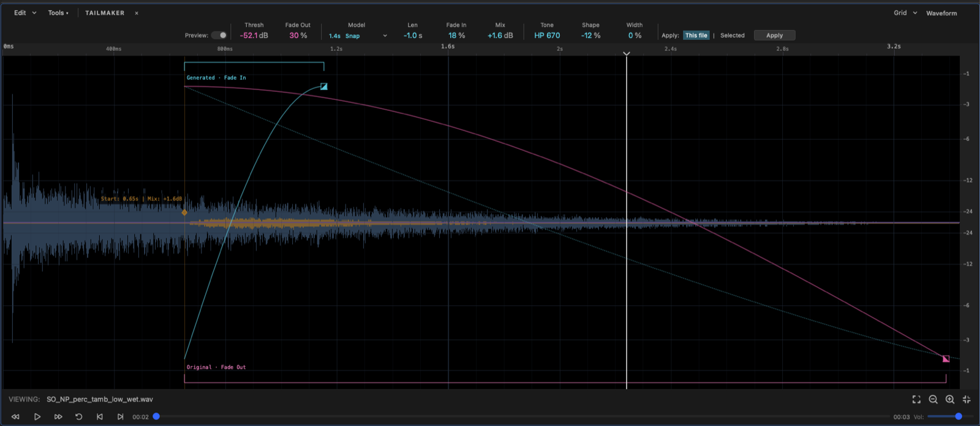Click the orange diamond tail start marker
This screenshot has height=426, width=980.
tap(184, 213)
